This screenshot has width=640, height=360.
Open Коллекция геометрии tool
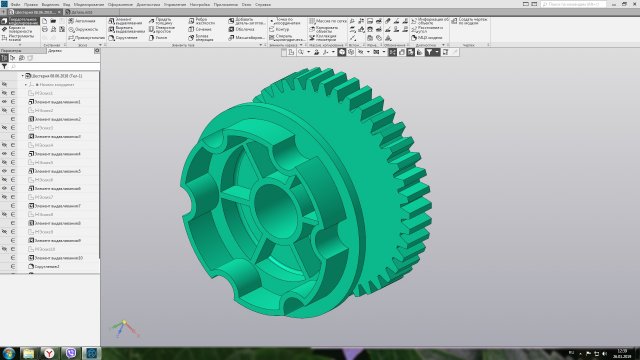[x=322, y=38]
